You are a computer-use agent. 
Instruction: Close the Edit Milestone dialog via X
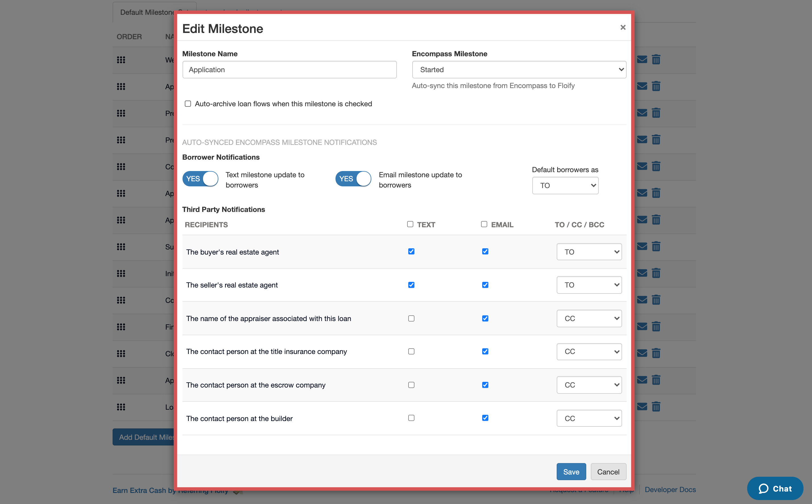[x=623, y=27]
